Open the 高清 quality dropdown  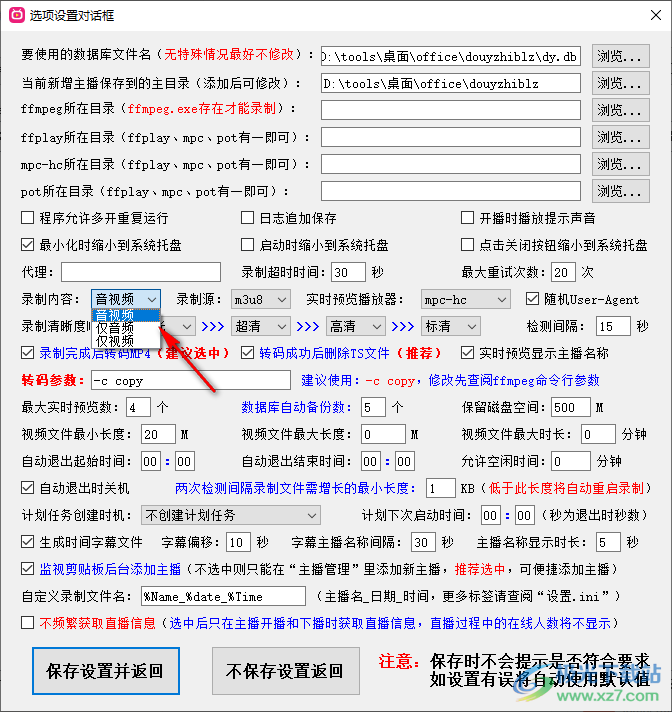click(356, 326)
